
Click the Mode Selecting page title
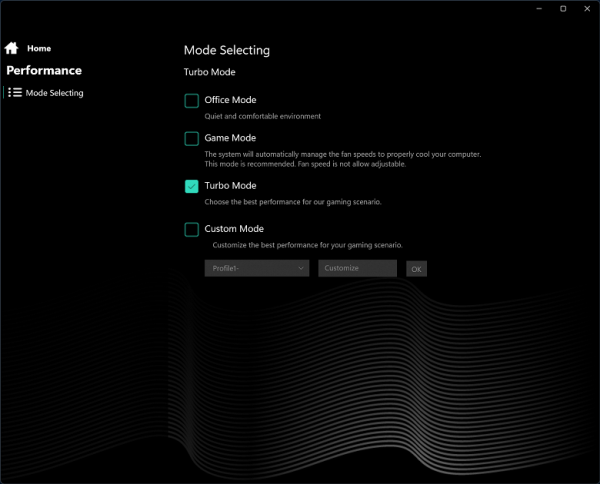[x=227, y=50]
